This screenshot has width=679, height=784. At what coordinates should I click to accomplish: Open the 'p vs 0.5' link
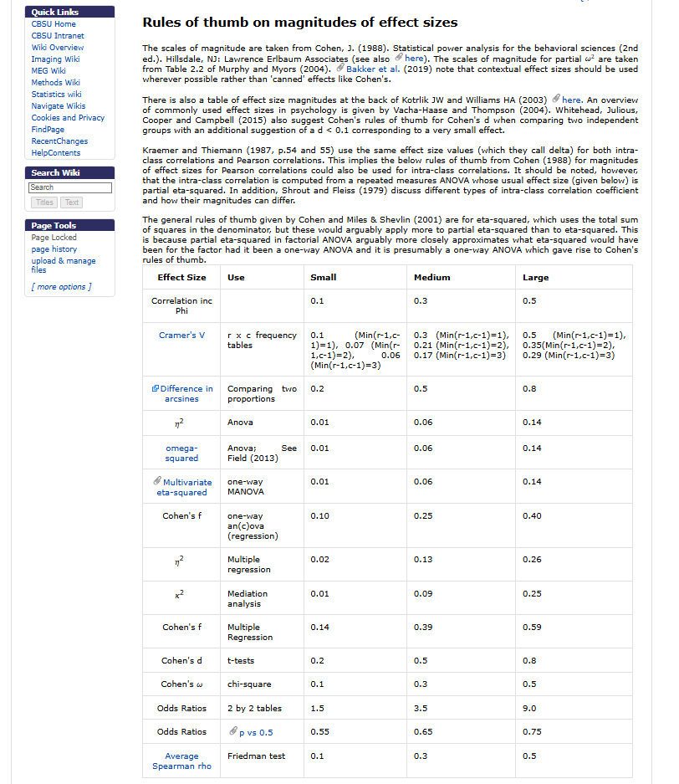pyautogui.click(x=257, y=732)
